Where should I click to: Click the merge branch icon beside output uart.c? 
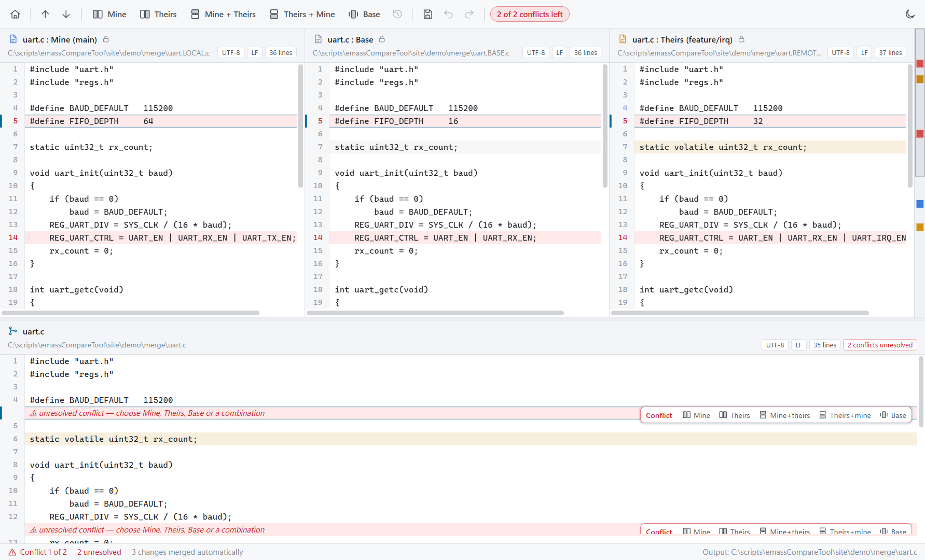[x=13, y=331]
